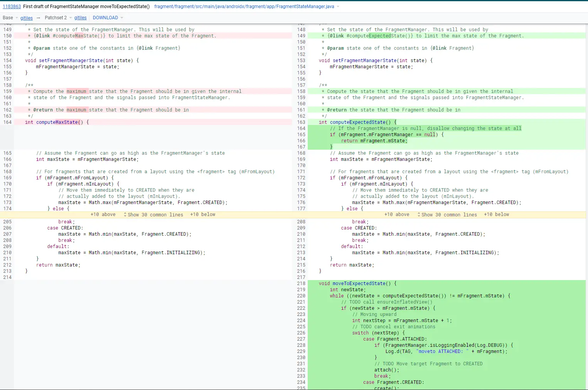Open change number 1183863 link
Screen dimensions: 588x390
coord(12,7)
